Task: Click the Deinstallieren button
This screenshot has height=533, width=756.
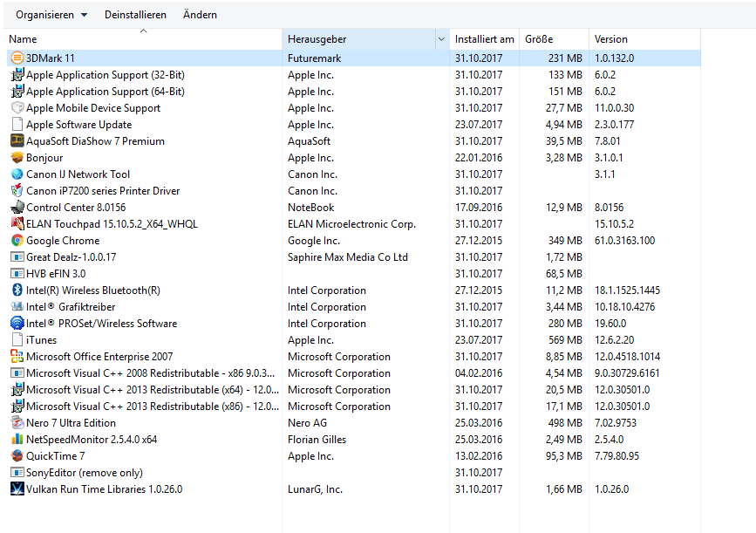Action: click(135, 15)
